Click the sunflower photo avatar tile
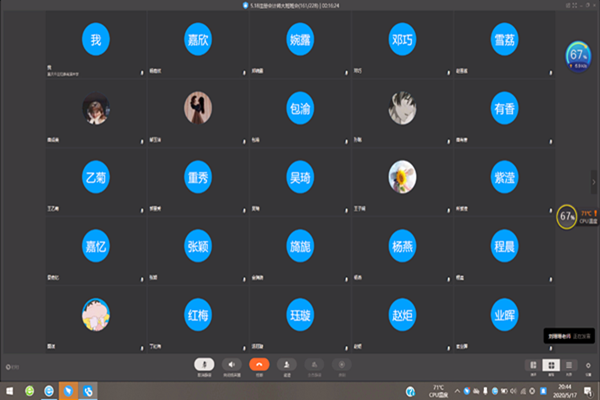The height and width of the screenshot is (400, 600). click(403, 176)
